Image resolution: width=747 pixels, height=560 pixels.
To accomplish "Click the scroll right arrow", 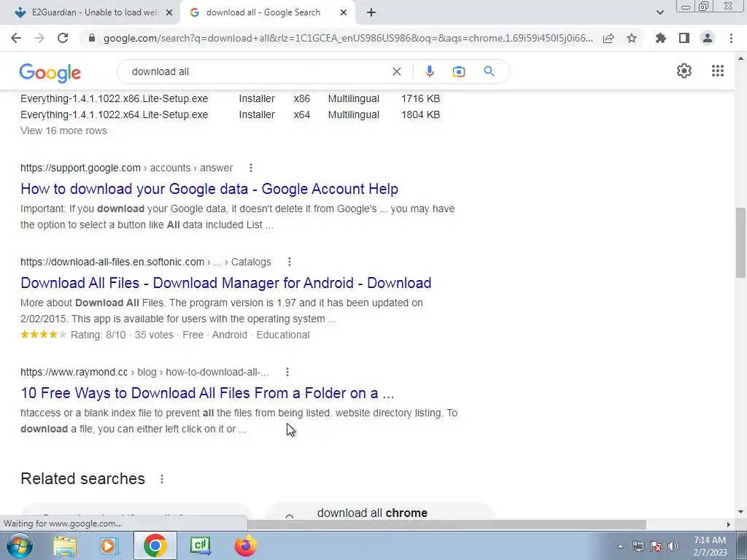I will [728, 524].
